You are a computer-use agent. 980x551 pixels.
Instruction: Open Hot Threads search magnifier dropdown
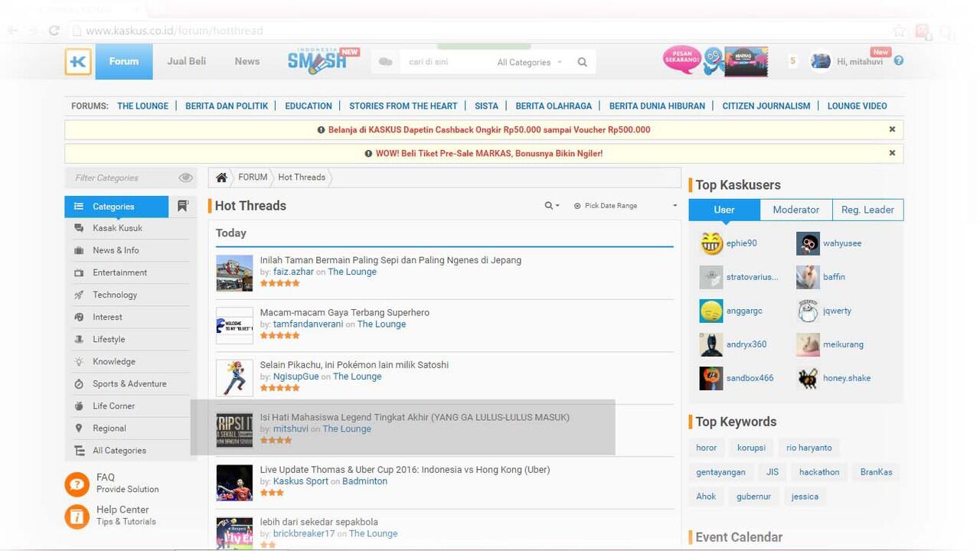click(x=551, y=206)
